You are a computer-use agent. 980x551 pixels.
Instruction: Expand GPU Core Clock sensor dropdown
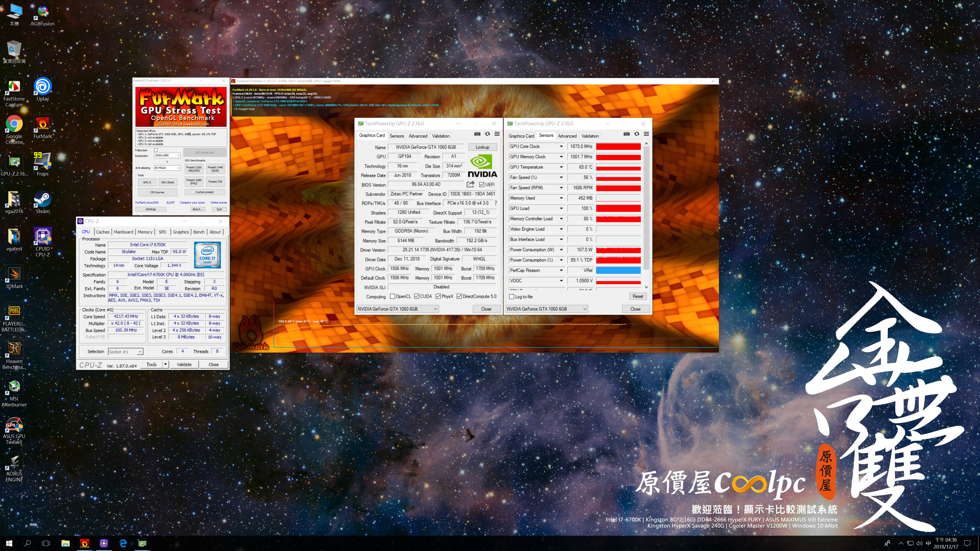pos(561,146)
